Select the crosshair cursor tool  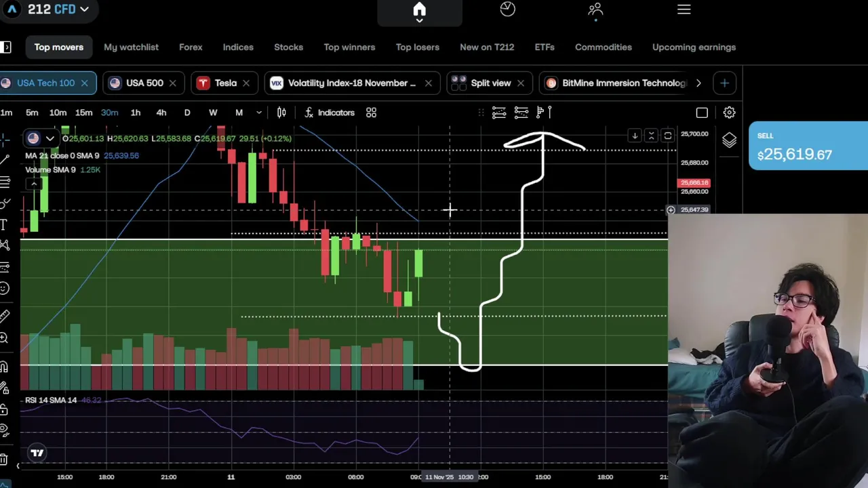pyautogui.click(x=4, y=140)
